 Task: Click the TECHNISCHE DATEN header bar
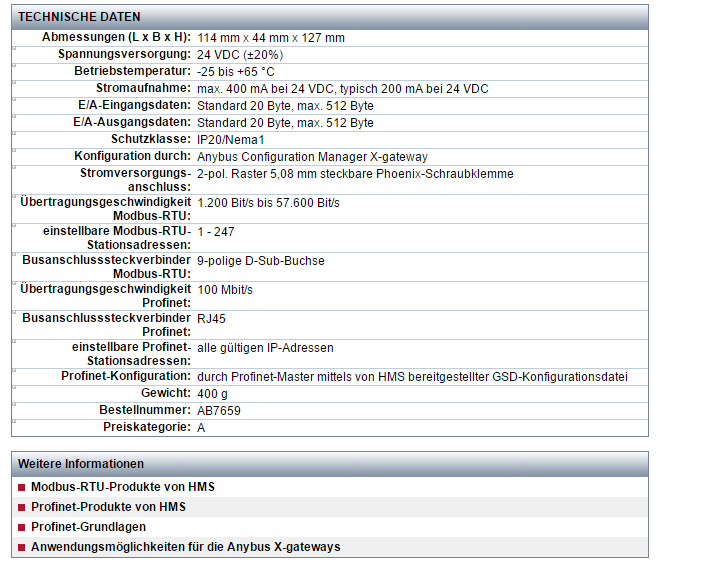330,17
